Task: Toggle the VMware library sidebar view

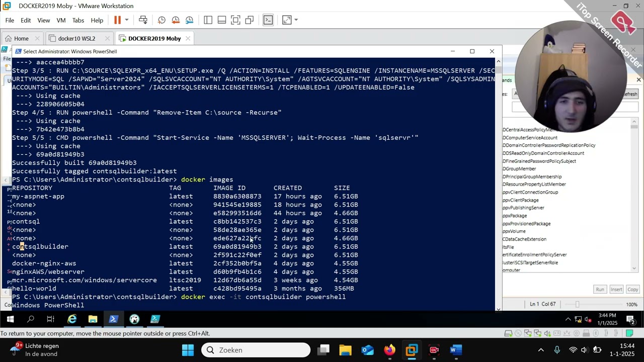Action: [208, 20]
